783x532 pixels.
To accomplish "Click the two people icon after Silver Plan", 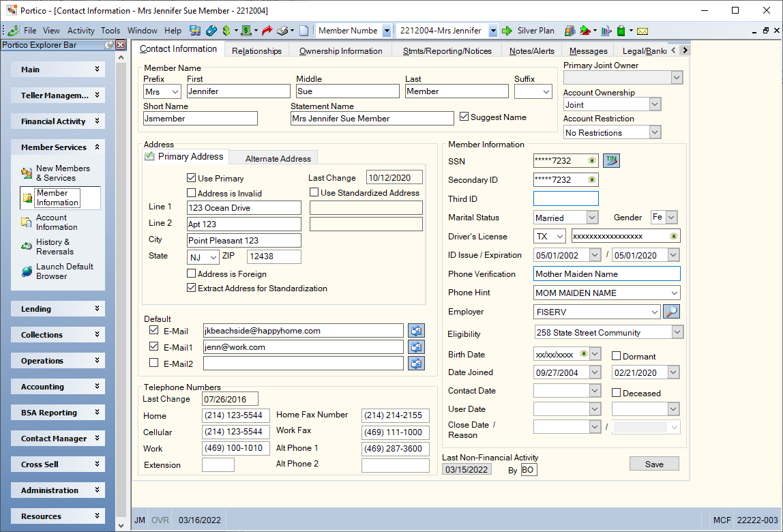I will (x=570, y=31).
